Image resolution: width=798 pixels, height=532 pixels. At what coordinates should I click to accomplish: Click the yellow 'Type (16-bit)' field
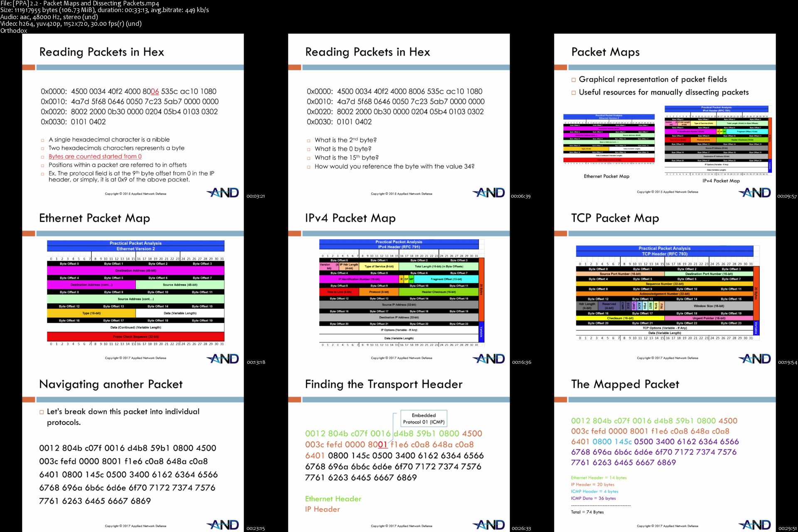(91, 313)
